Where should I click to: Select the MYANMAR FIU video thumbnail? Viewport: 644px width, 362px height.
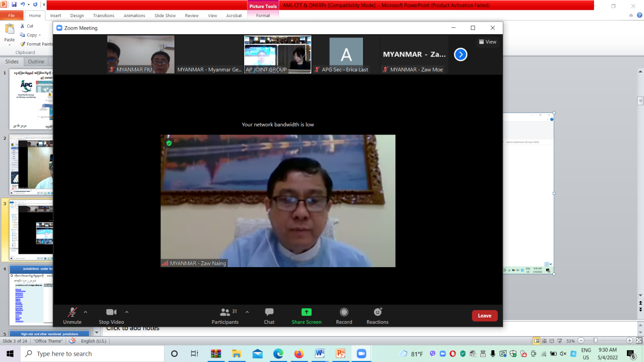pos(141,54)
